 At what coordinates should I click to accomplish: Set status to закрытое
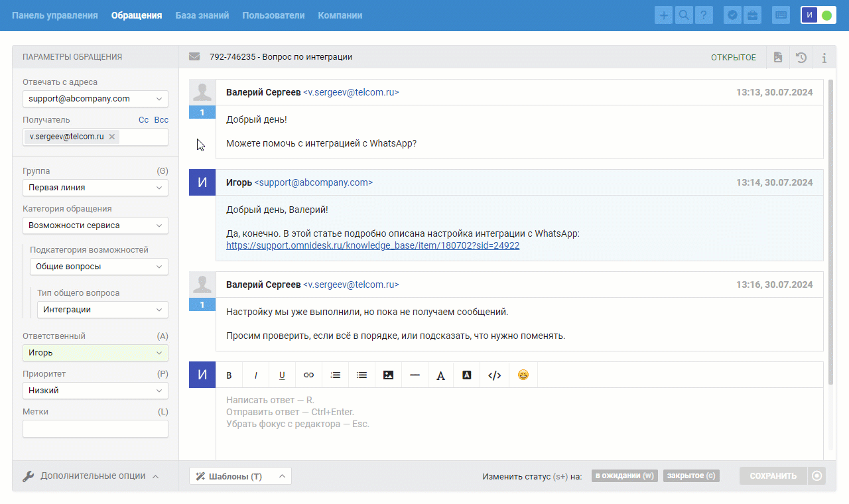[691, 475]
